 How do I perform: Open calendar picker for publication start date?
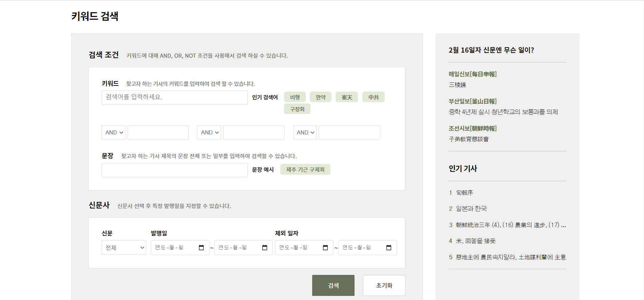point(201,248)
